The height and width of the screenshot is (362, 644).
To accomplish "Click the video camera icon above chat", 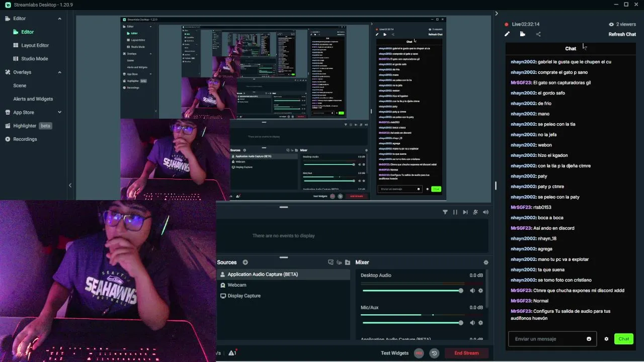I will tap(523, 34).
